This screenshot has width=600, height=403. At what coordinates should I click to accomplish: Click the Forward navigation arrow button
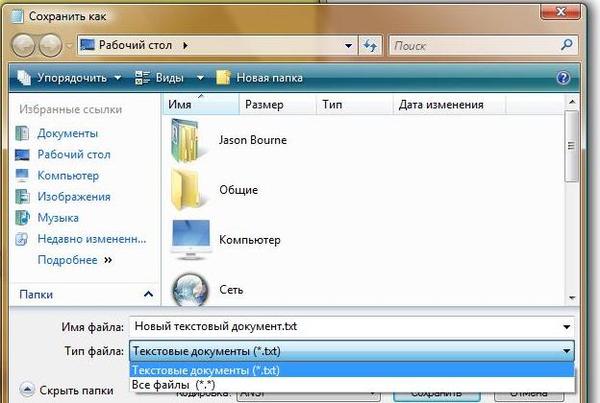coord(51,45)
